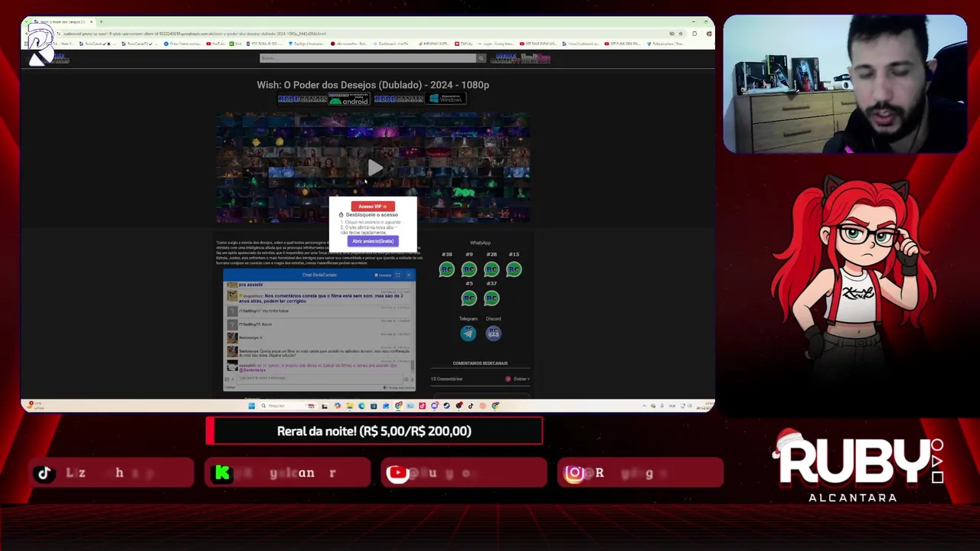
Task: Open WhatsApp group #38 icon
Action: pos(446,269)
